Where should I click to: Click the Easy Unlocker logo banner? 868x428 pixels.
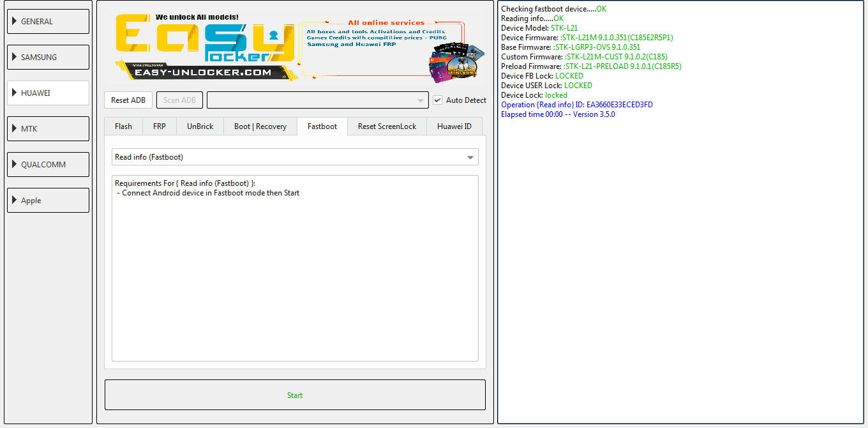206,47
